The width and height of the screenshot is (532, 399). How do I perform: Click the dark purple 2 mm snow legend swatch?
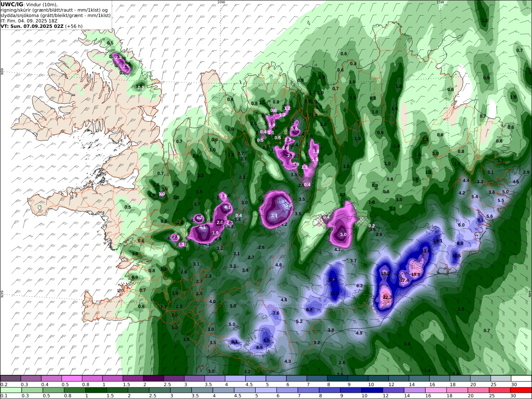(153, 379)
